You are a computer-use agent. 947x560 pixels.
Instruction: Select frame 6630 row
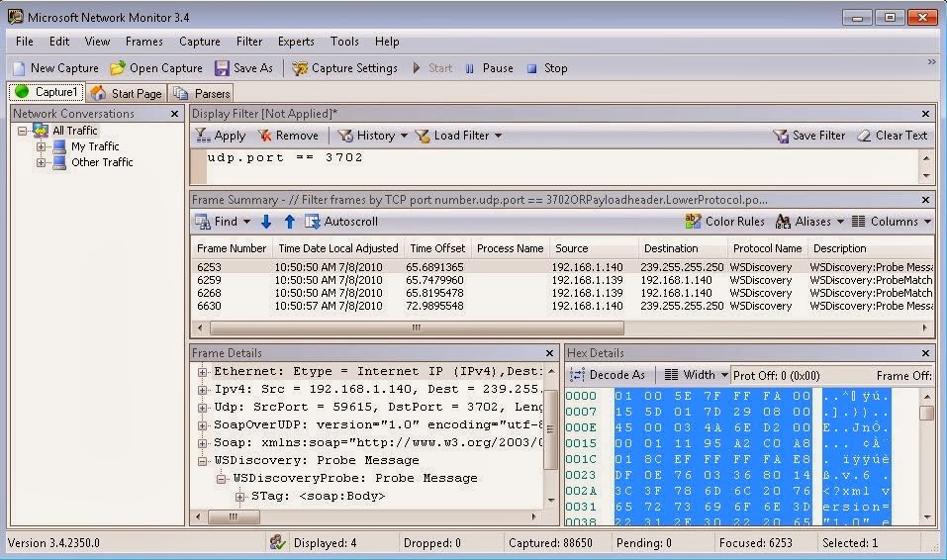pyautogui.click(x=562, y=307)
